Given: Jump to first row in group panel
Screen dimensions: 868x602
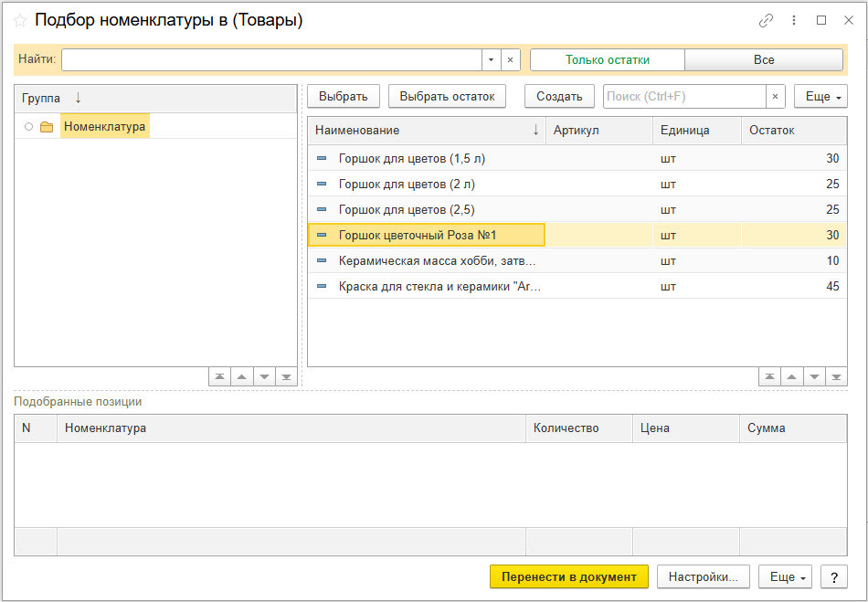Looking at the screenshot, I should pos(220,376).
